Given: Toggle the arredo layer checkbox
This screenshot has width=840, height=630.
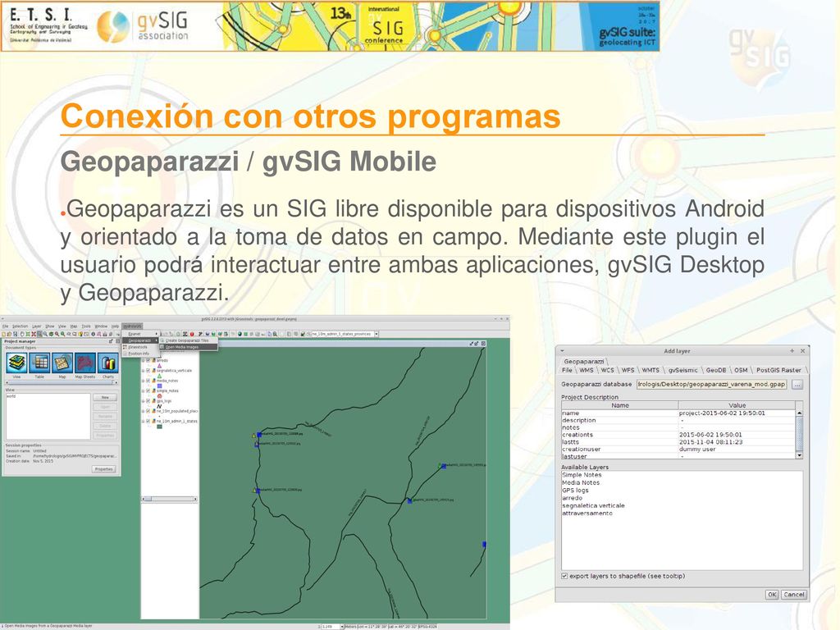Looking at the screenshot, I should point(148,361).
